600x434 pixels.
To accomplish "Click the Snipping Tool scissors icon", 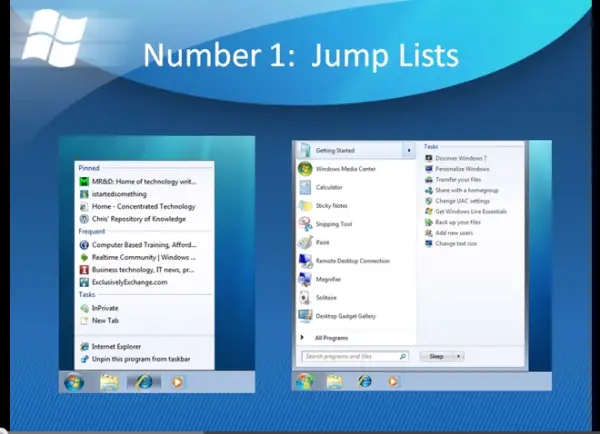I will pyautogui.click(x=305, y=224).
